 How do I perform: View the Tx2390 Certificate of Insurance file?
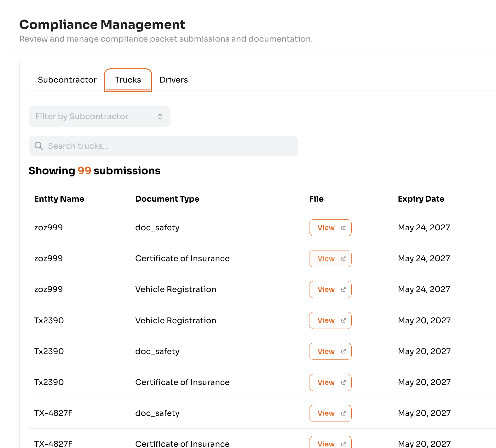click(330, 382)
